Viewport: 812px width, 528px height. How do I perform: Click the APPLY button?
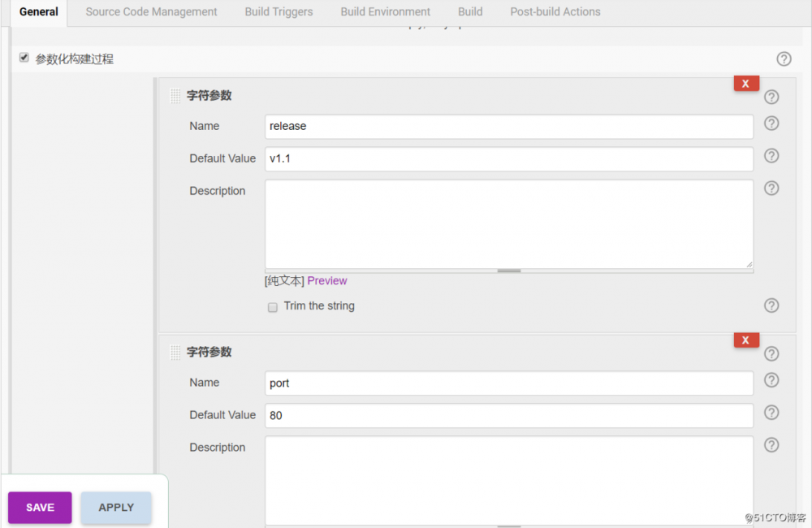pos(115,507)
